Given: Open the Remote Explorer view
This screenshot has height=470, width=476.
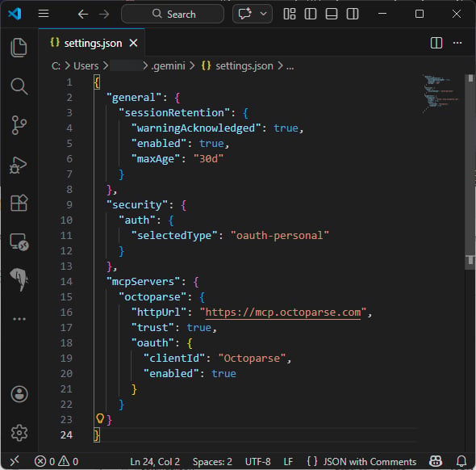Looking at the screenshot, I should point(19,241).
